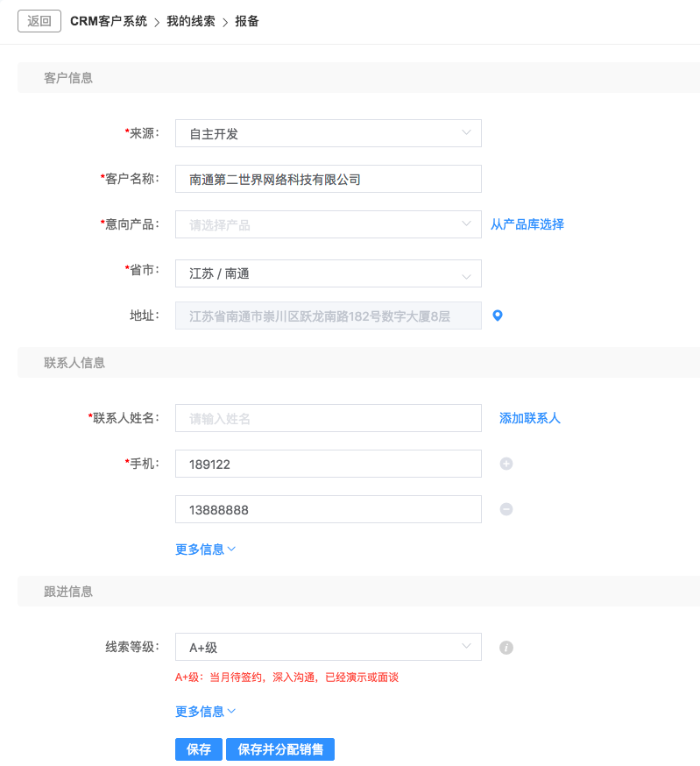Add another phone number with plus icon

(x=506, y=464)
